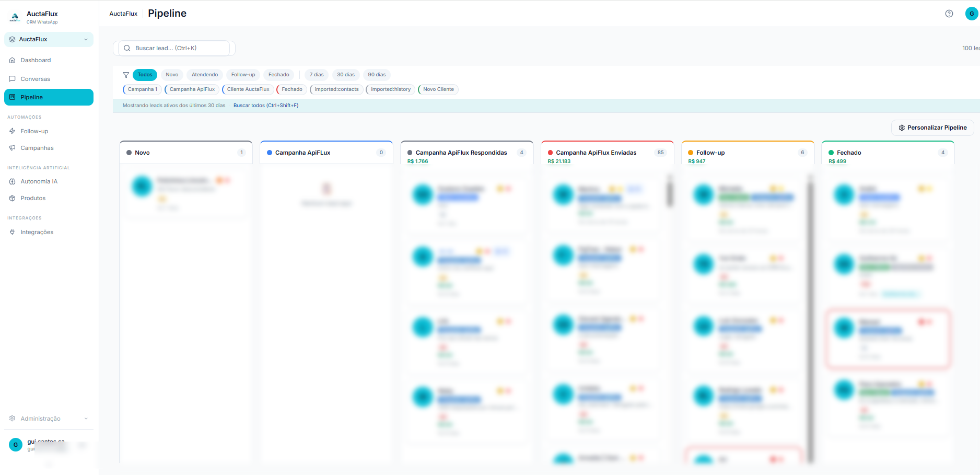Click the Novo column header
This screenshot has width=980, height=475.
(186, 153)
